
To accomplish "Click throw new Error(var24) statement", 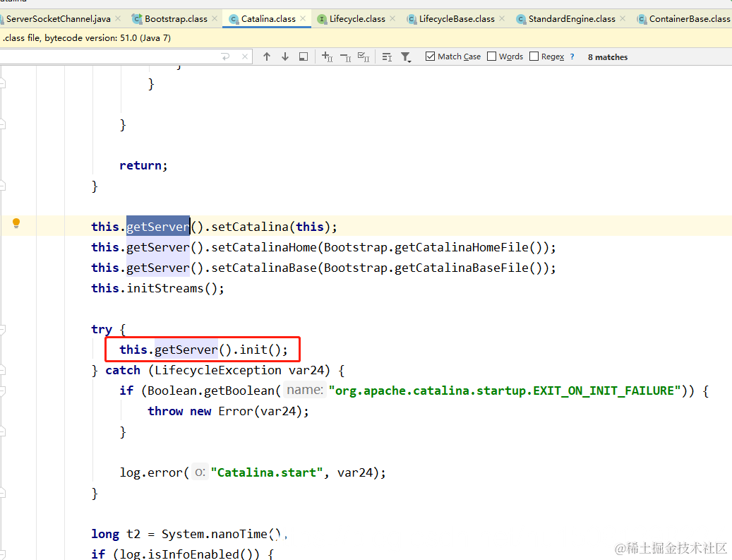I will click(x=228, y=411).
